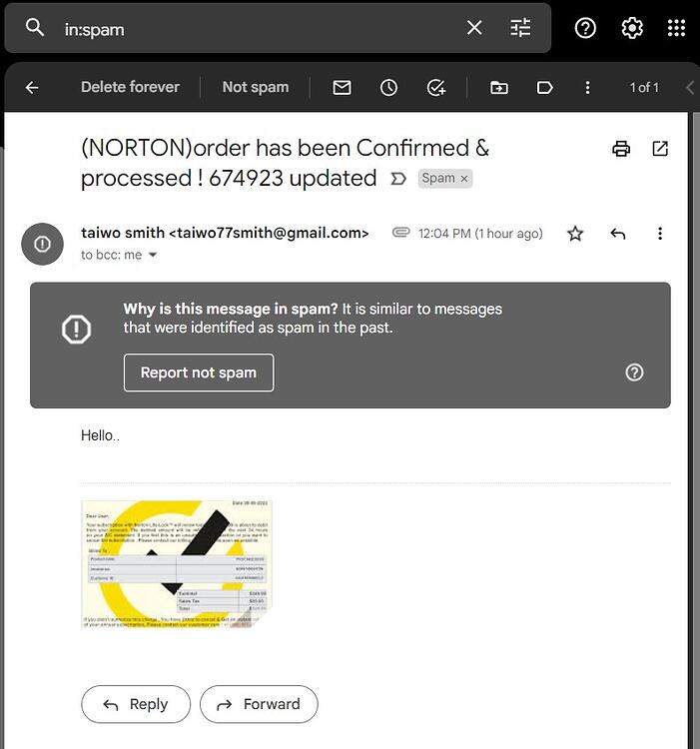Click Not spam in the toolbar
Screen dimensions: 700x749
(256, 87)
